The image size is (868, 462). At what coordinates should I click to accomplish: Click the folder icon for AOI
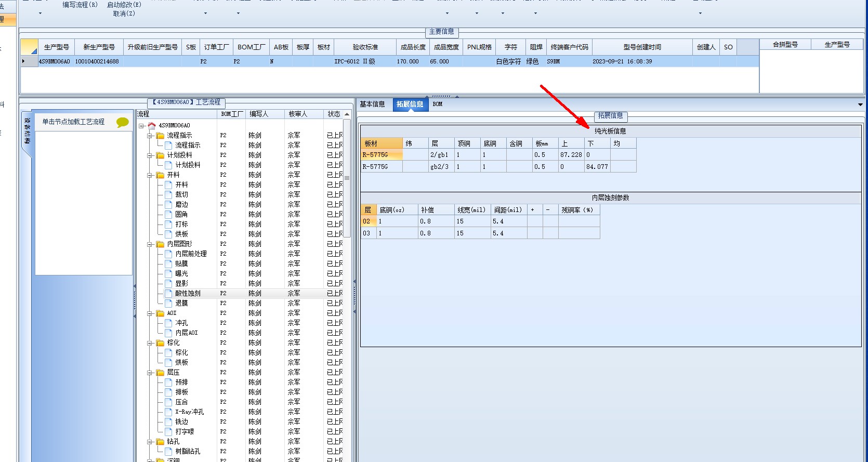(161, 313)
